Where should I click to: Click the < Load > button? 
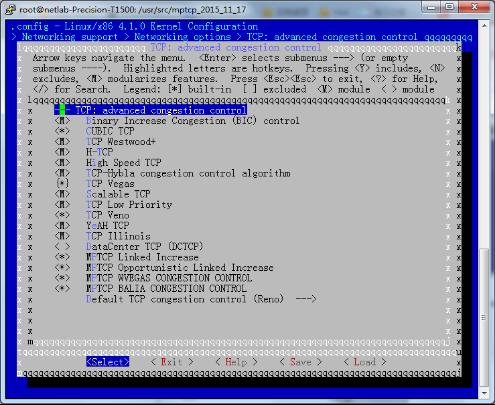pos(365,362)
